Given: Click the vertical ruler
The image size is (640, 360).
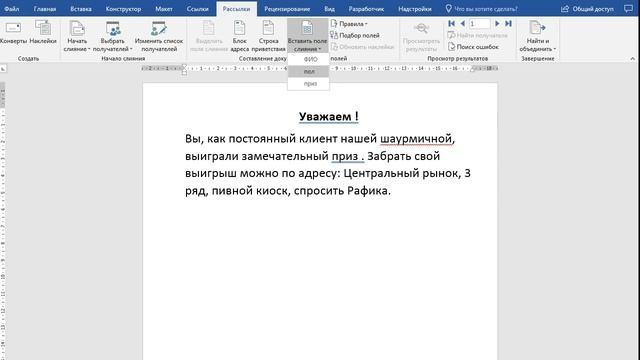Looking at the screenshot, I should [3, 220].
